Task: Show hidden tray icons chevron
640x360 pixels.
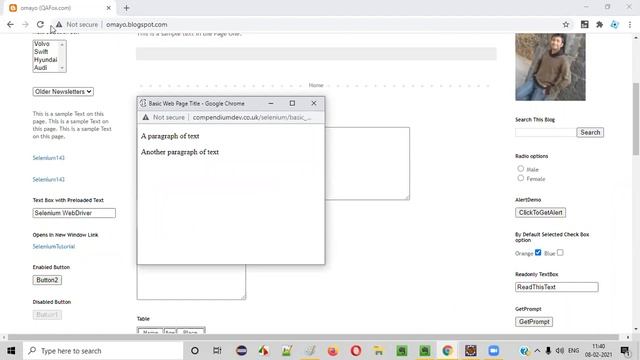Action: (x=537, y=351)
